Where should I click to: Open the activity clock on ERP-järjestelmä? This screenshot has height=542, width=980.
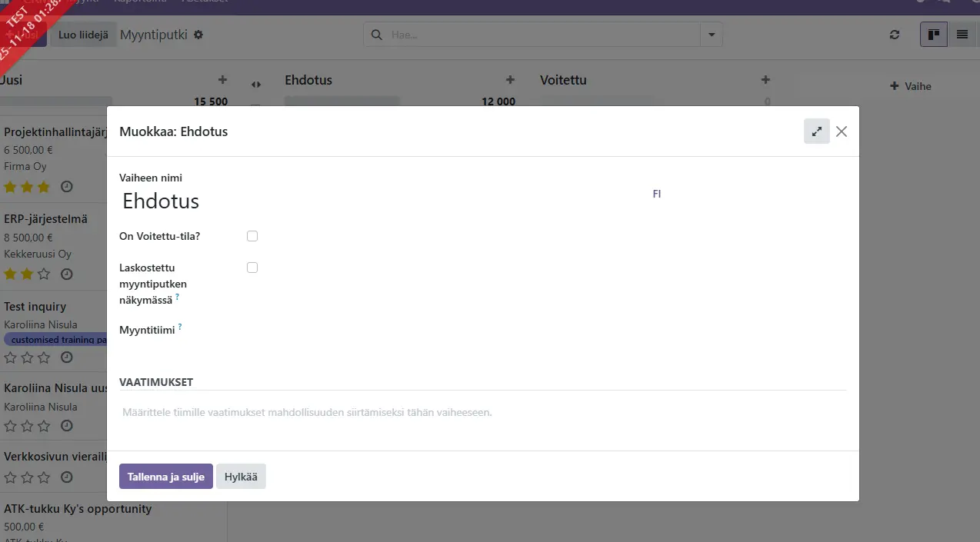click(67, 274)
